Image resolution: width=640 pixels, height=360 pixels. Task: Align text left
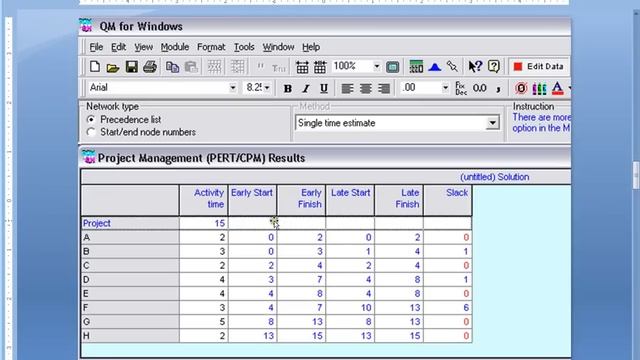pos(347,88)
